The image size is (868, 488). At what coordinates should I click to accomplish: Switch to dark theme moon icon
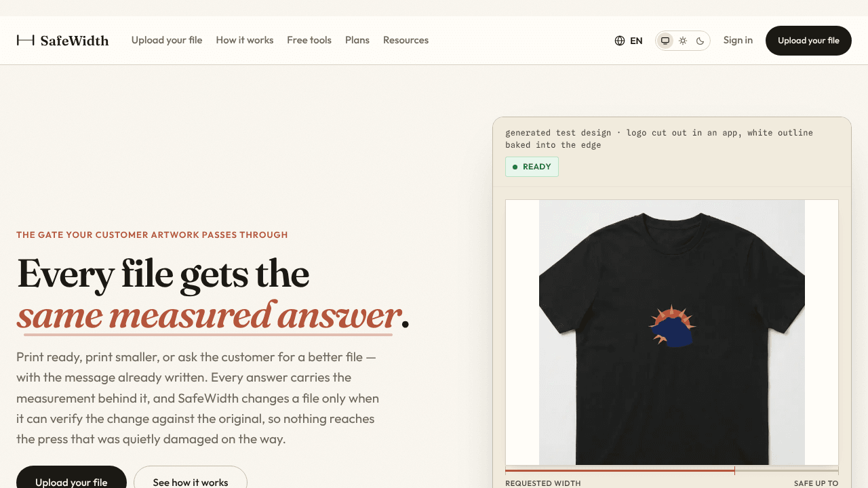(701, 41)
